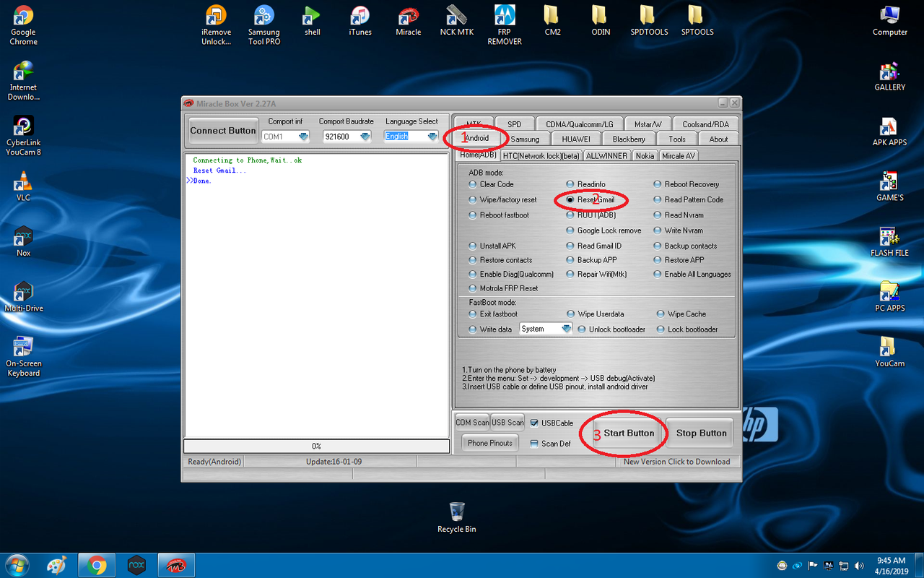Open the SPDTOOLS folder

tap(649, 21)
